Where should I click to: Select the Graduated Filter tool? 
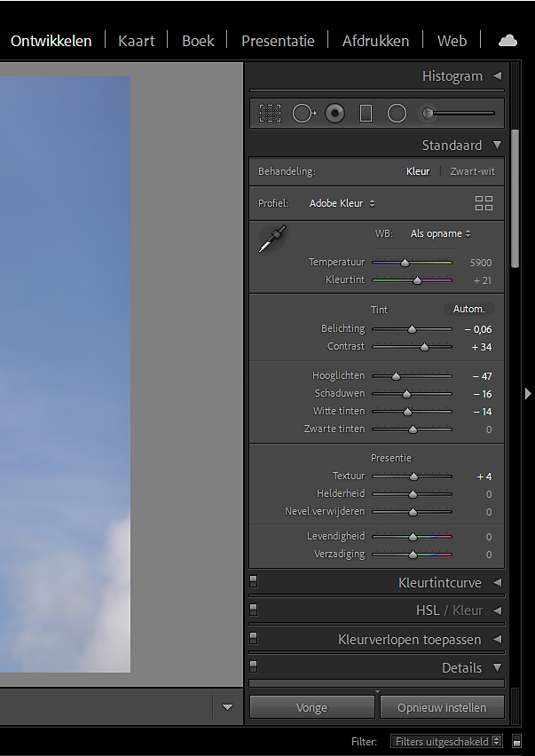366,114
